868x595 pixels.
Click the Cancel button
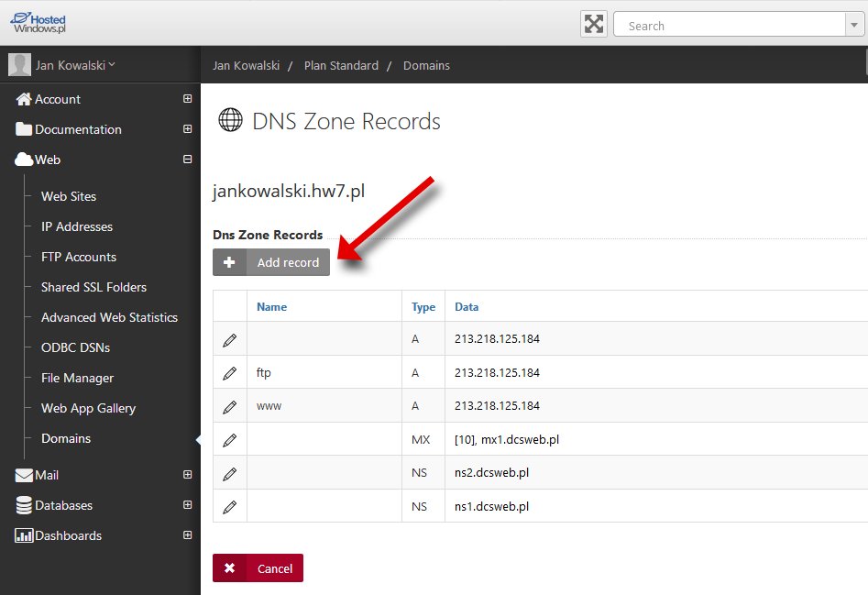pyautogui.click(x=258, y=567)
